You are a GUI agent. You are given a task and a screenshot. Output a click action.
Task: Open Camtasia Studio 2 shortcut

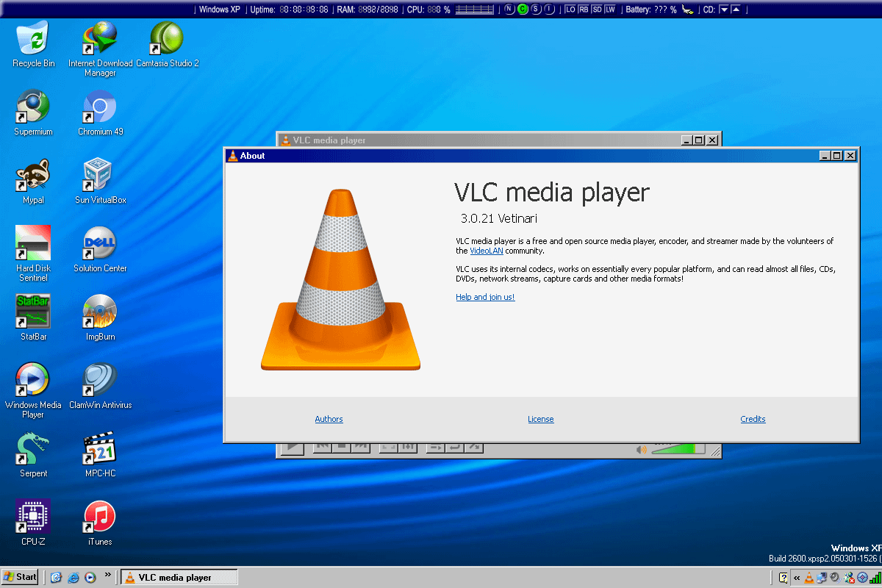coord(168,44)
